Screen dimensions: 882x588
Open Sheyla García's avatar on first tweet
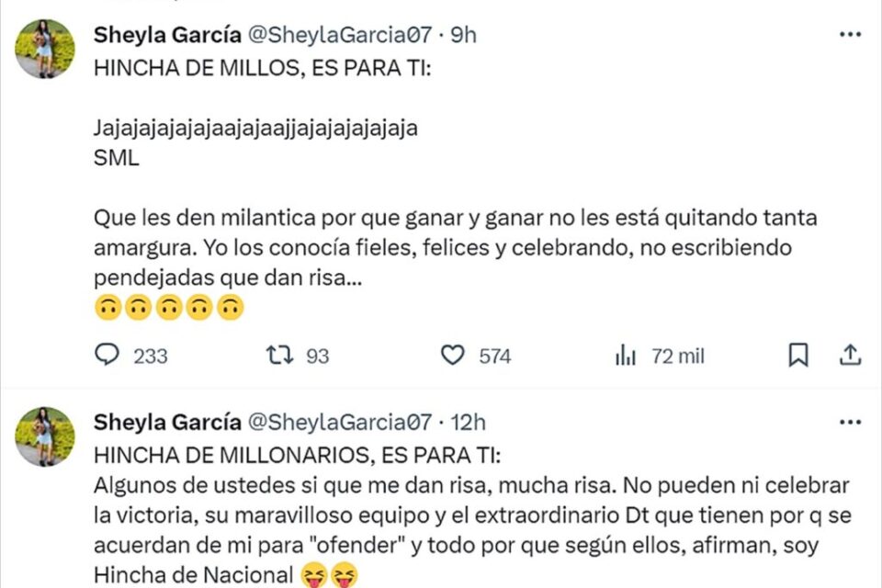[45, 49]
